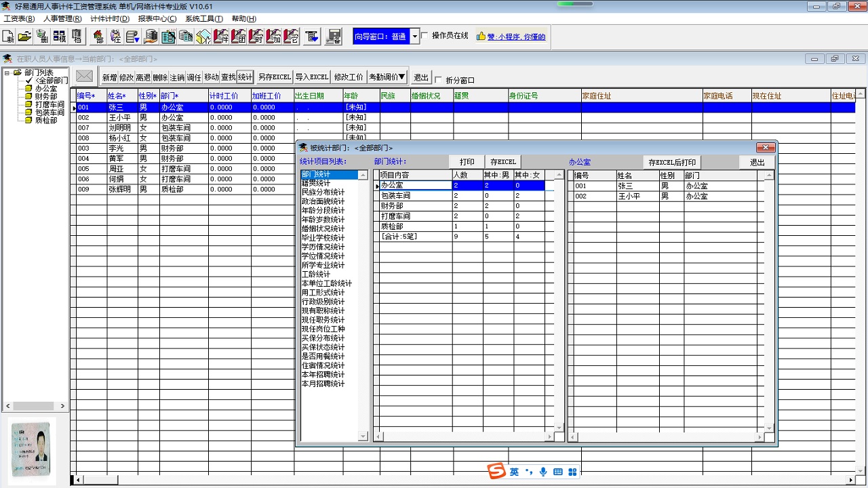868x488 pixels.
Task: Toggle the 操作员在线 checkbox
Action: click(x=425, y=36)
